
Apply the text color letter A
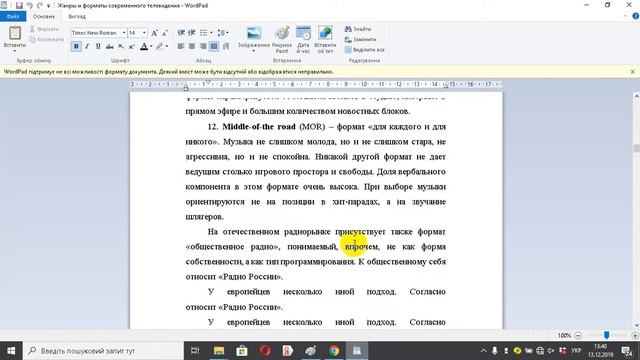[x=144, y=47]
